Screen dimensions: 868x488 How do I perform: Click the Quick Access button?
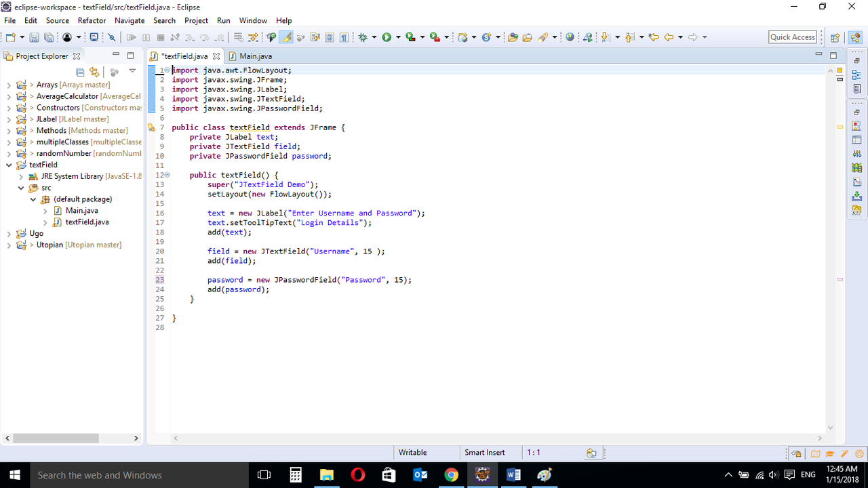click(x=792, y=37)
